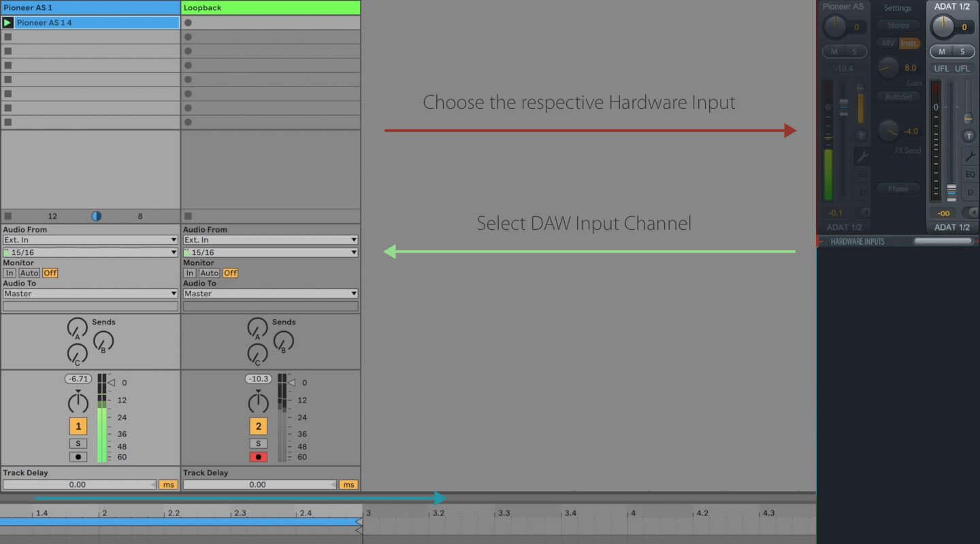Set Loopback monitor to Auto
The height and width of the screenshot is (544, 980).
click(209, 273)
